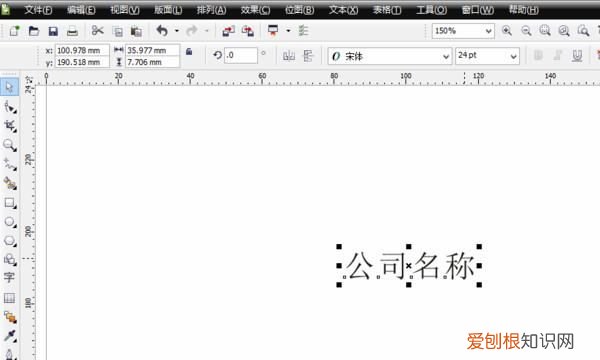Image resolution: width=600 pixels, height=360 pixels.
Task: Print the document with printer icon
Action: (x=72, y=31)
